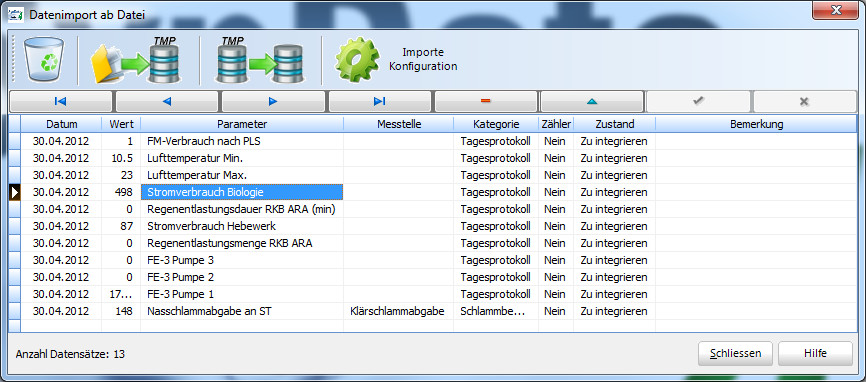Click the Wert cell showing 148
Screen dimensions: 866x382
[122, 311]
